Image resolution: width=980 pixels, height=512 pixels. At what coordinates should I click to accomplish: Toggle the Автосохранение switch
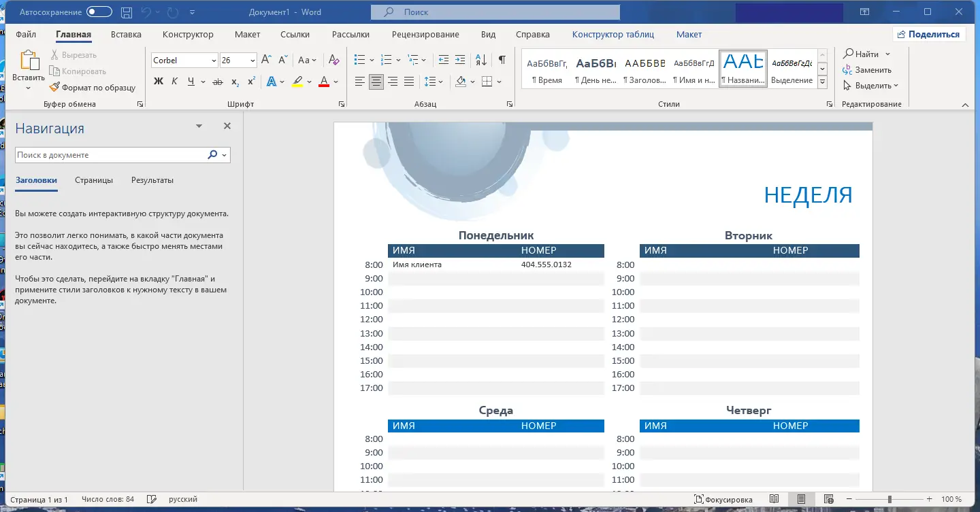(99, 12)
